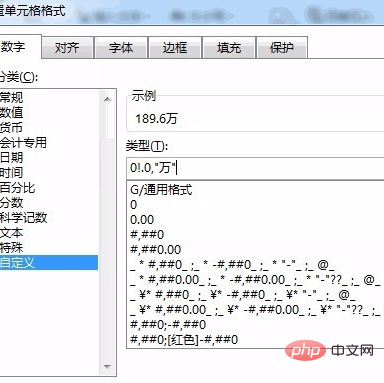Switch to the 数字 tab
The image size is (384, 383).
20,47
